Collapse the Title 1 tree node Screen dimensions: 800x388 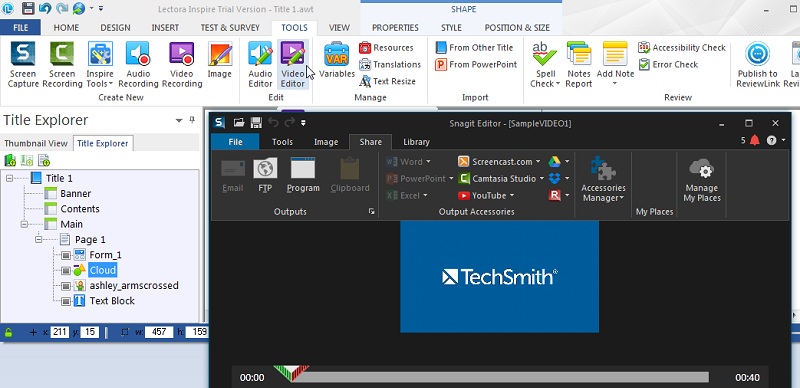coord(9,178)
